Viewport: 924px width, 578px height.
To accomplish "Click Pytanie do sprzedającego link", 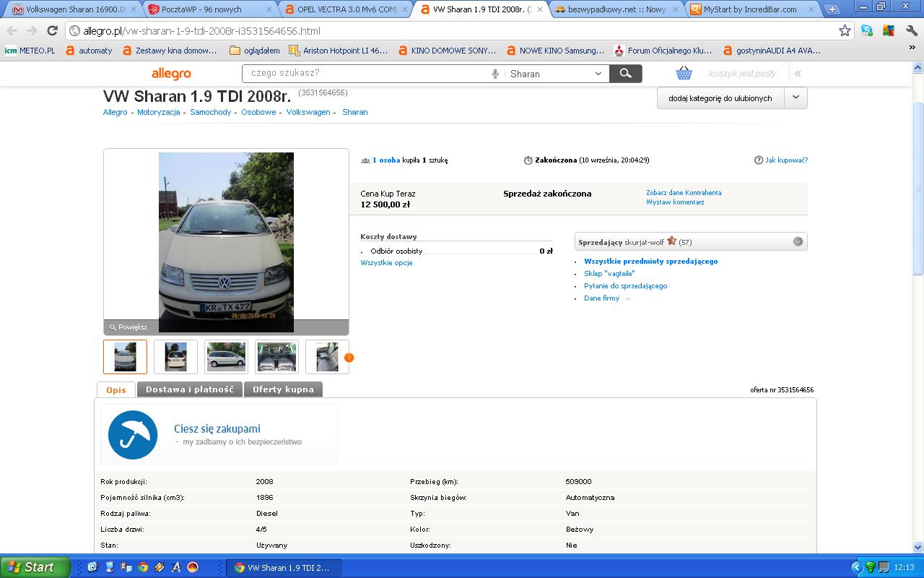I will 626,286.
